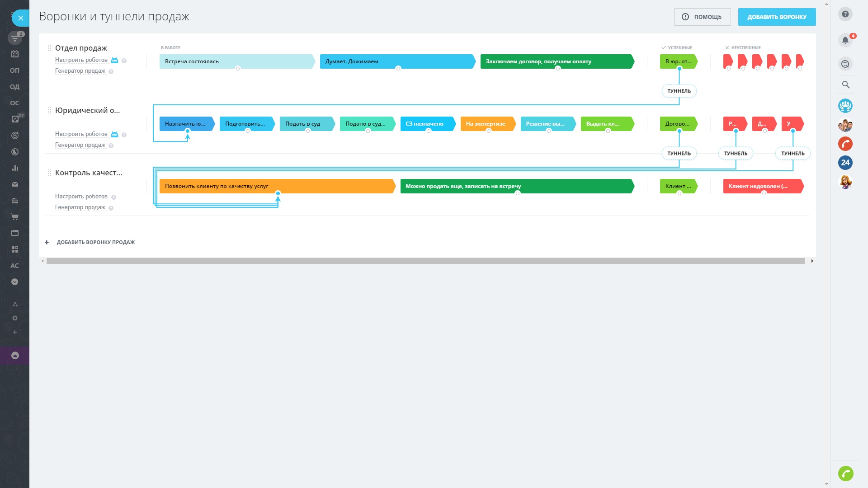The width and height of the screenshot is (868, 488).
Task: Click the search magnifier in right panel
Action: click(x=845, y=84)
